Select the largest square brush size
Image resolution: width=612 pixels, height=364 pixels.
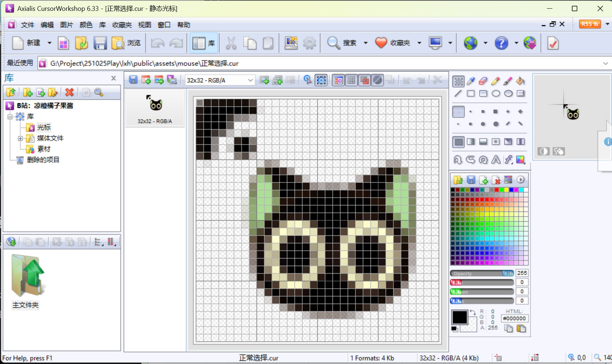(496, 112)
